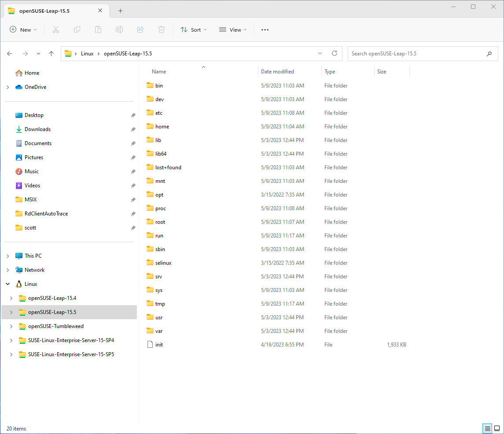Viewport: 504px width, 434px height.
Task: Select the selinux folder
Action: [x=163, y=263]
